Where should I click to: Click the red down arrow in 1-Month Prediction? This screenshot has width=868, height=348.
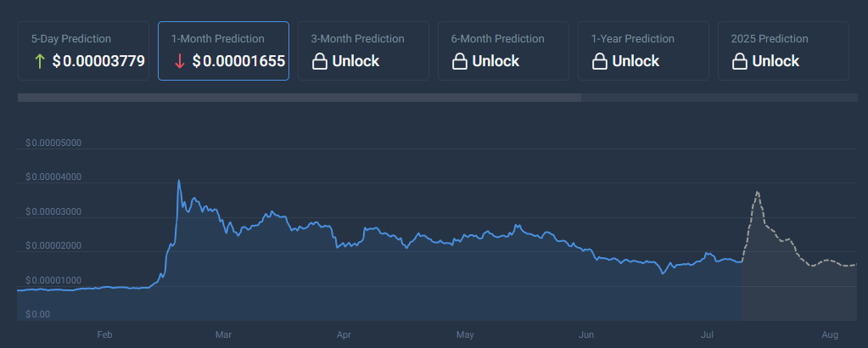click(x=178, y=61)
